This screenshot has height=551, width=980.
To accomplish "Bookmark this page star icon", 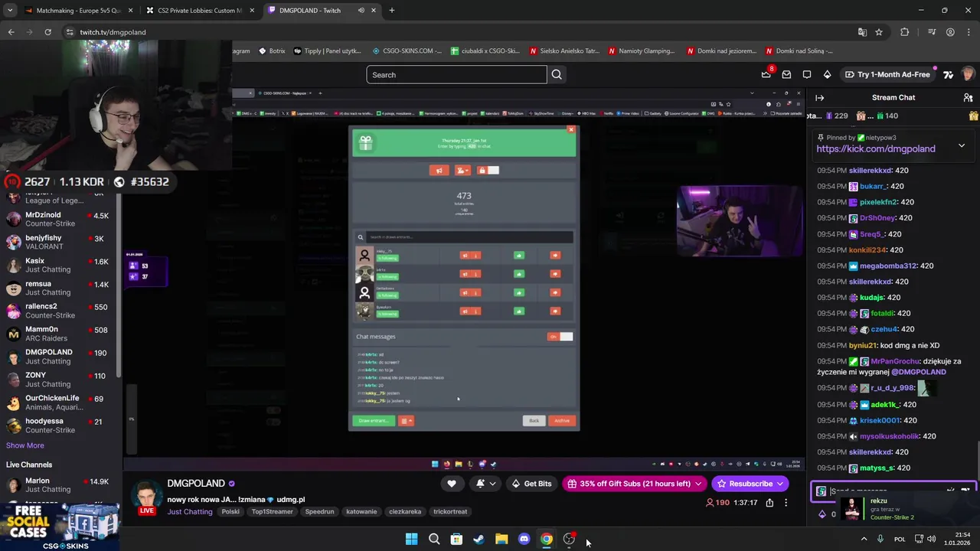I will (879, 32).
